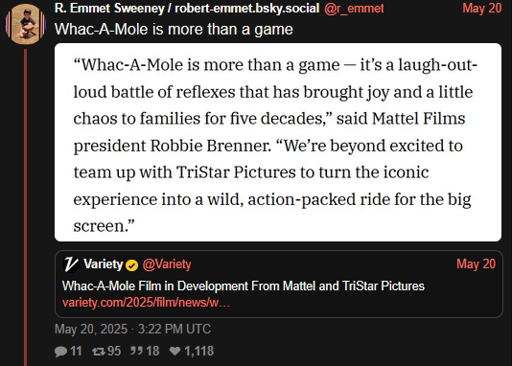The image size is (512, 366).
Task: Click the reply speech bubble icon
Action: click(61, 351)
